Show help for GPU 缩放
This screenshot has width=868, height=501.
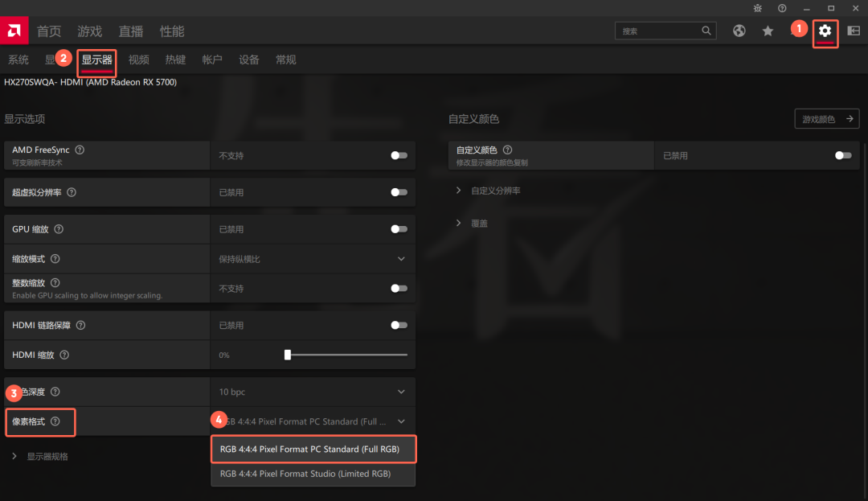tap(59, 229)
